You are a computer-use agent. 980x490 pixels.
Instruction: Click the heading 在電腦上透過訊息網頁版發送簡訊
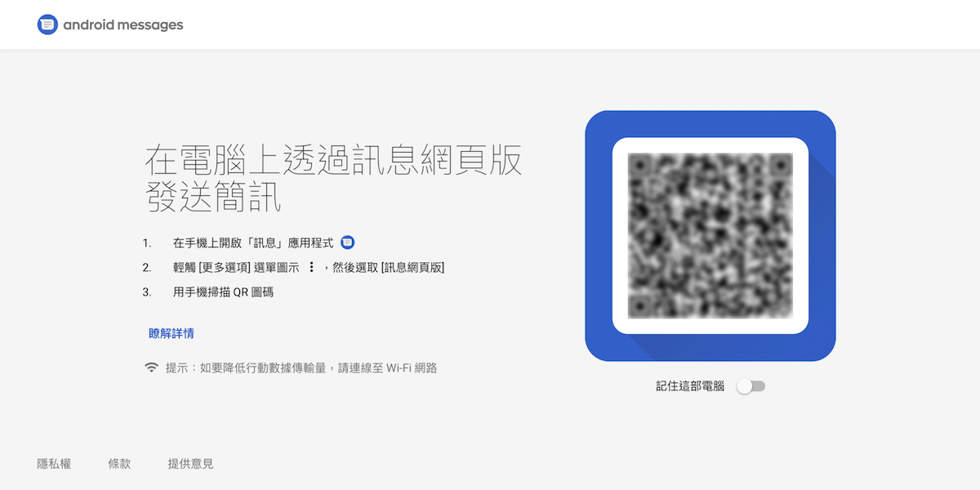(x=333, y=179)
